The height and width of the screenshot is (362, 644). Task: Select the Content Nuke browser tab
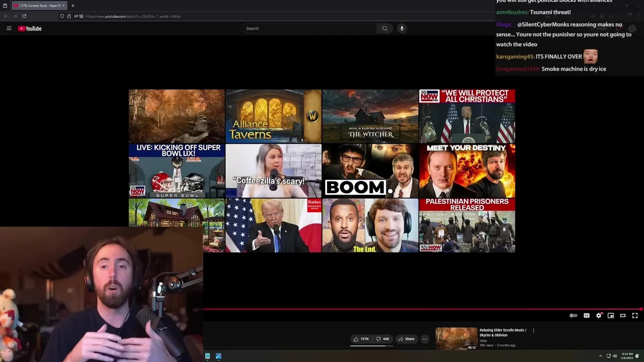pyautogui.click(x=39, y=6)
